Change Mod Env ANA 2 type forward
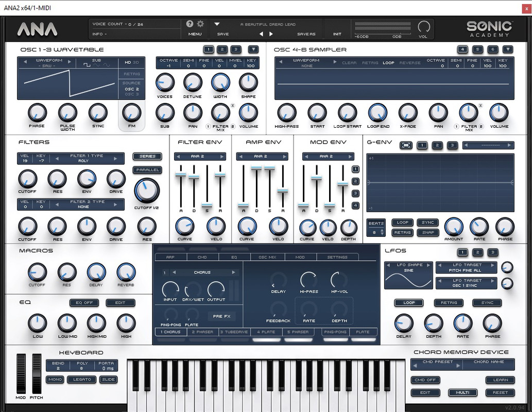The height and width of the screenshot is (412, 532). coord(351,157)
